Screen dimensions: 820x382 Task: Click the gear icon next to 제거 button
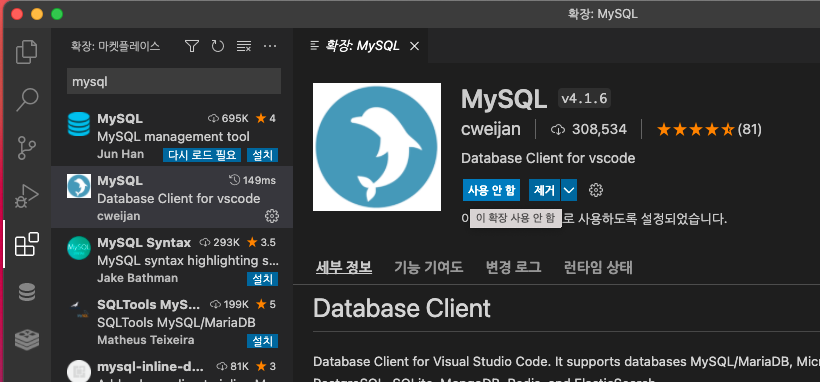point(596,190)
